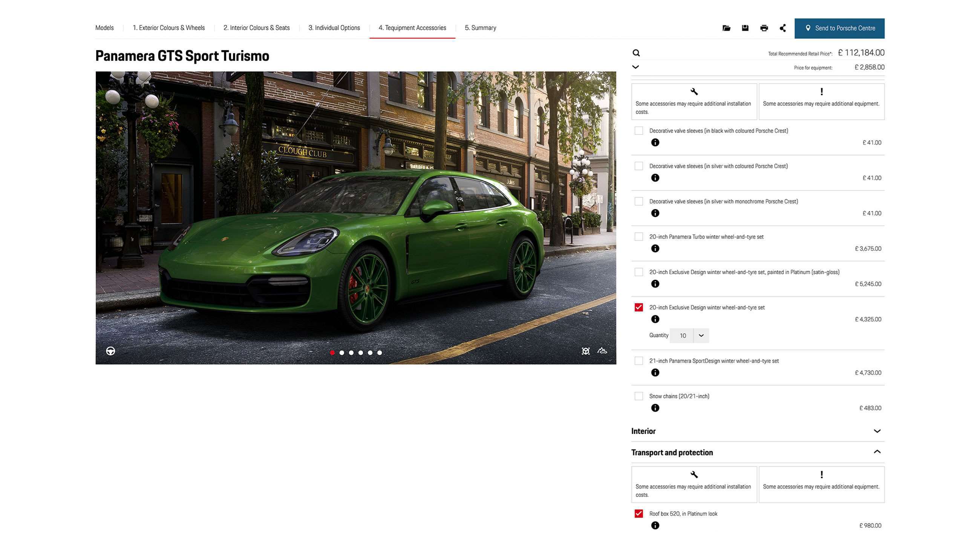Print the configuration
980x551 pixels.
click(764, 28)
